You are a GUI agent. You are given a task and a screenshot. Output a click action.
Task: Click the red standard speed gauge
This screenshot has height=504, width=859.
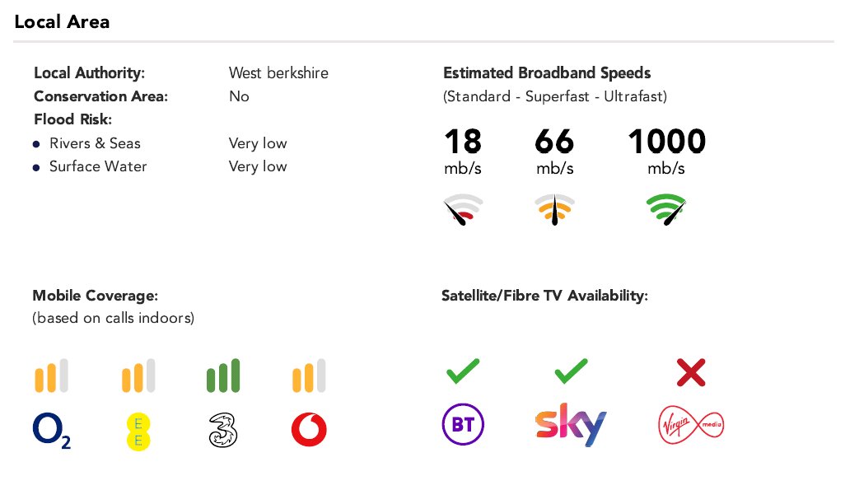click(463, 209)
